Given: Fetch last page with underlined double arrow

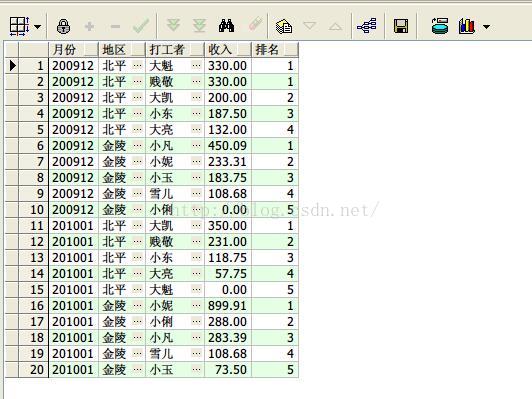Looking at the screenshot, I should point(200,26).
